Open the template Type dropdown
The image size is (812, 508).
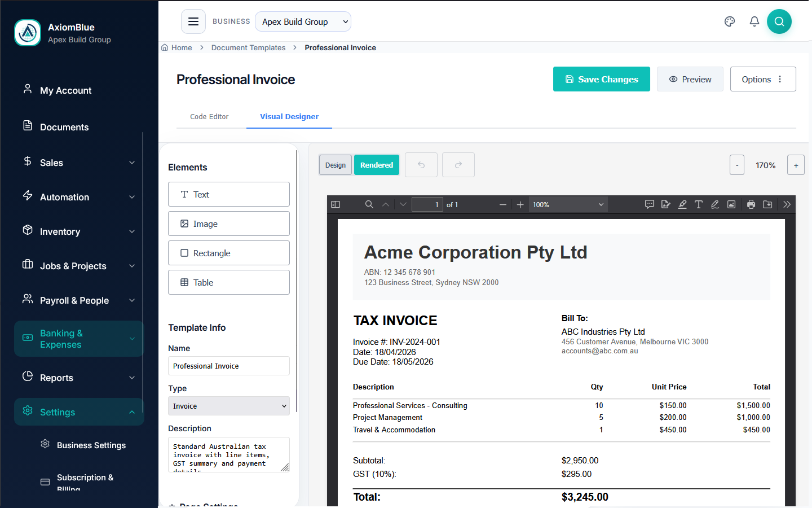[228, 406]
